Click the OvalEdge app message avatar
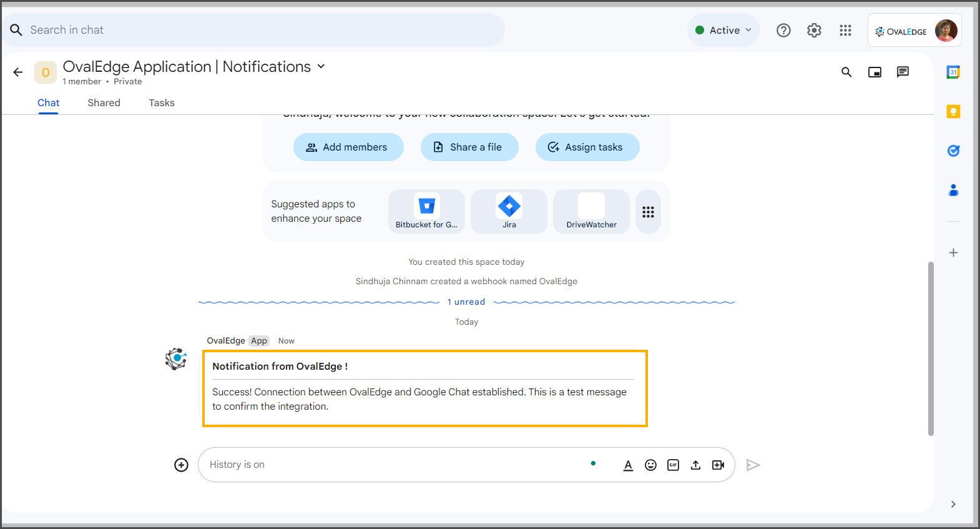980x529 pixels. point(176,358)
